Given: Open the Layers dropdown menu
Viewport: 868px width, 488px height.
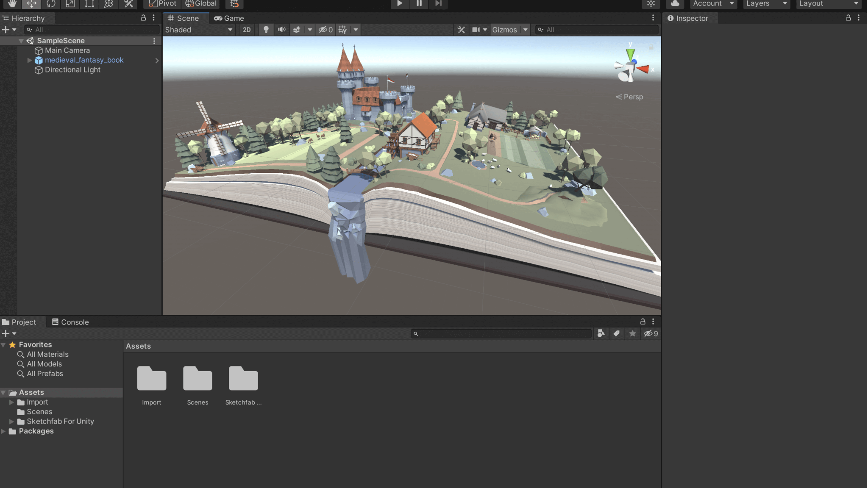Looking at the screenshot, I should (765, 3).
